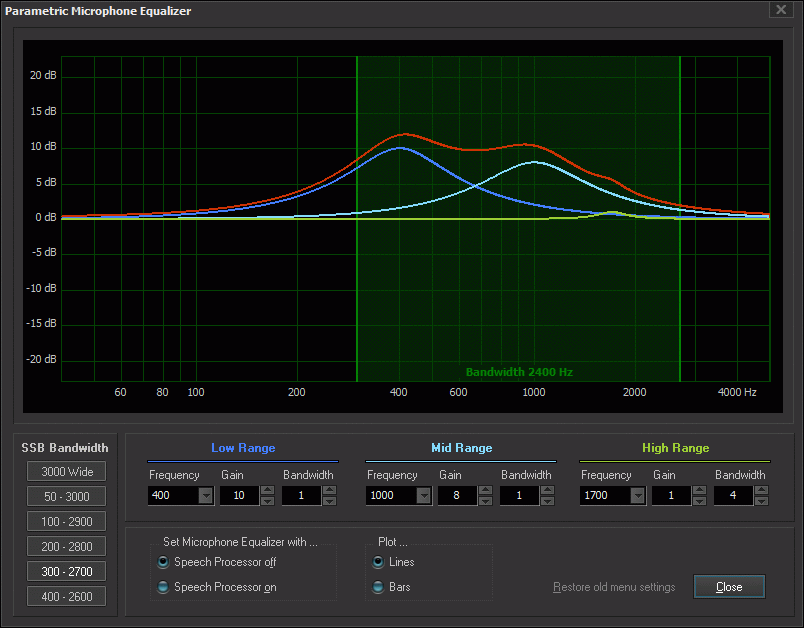Enable Speech Processor off option
804x628 pixels.
162,562
